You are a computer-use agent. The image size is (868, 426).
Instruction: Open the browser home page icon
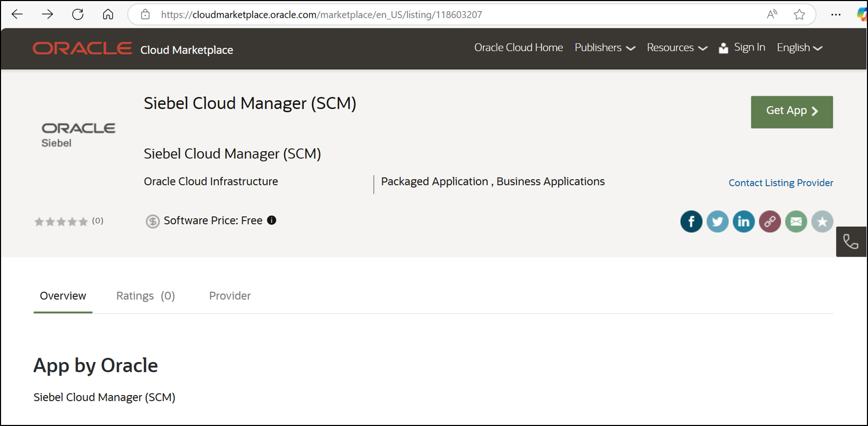tap(108, 14)
